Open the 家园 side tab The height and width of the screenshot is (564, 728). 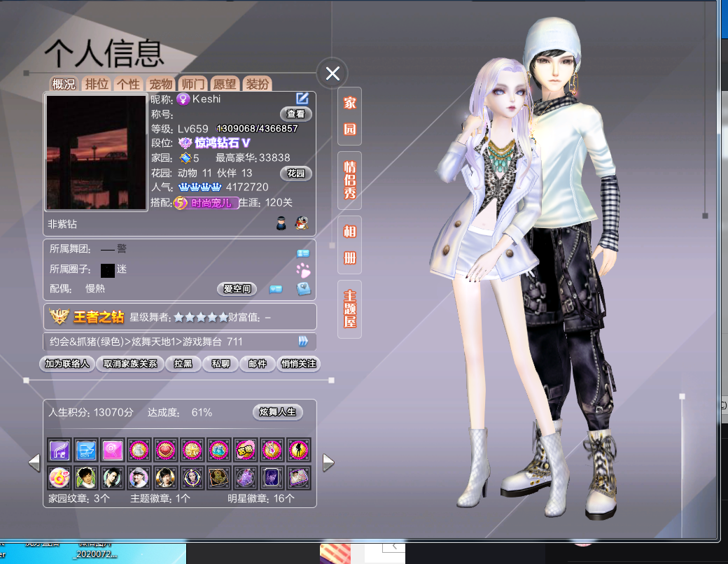(x=349, y=116)
